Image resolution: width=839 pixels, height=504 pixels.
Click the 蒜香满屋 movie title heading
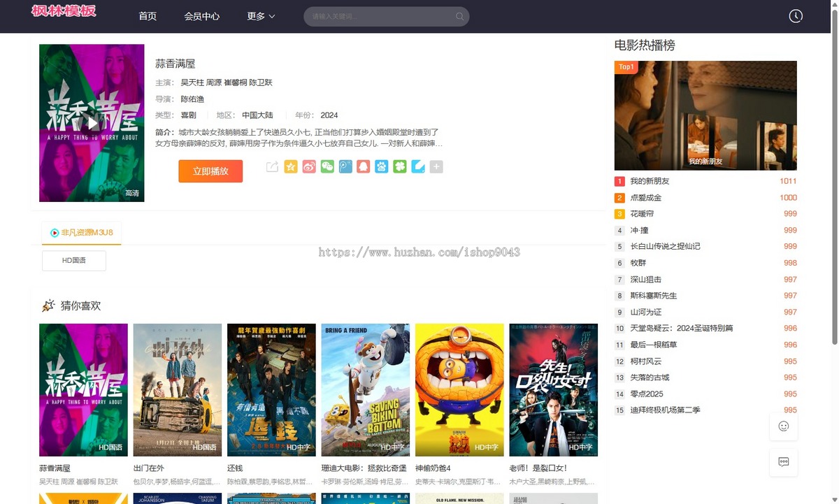[175, 64]
